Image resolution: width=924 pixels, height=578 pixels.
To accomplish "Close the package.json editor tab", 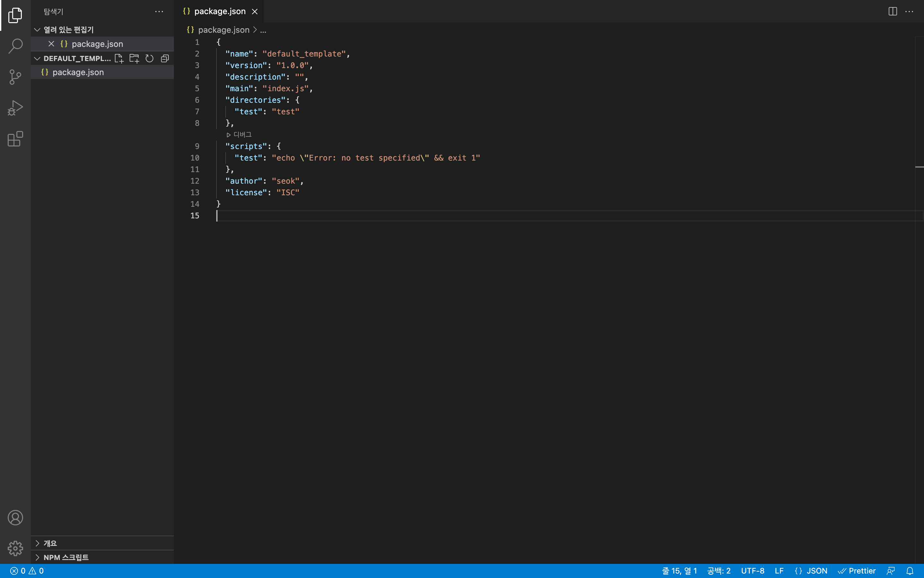I will tap(255, 12).
